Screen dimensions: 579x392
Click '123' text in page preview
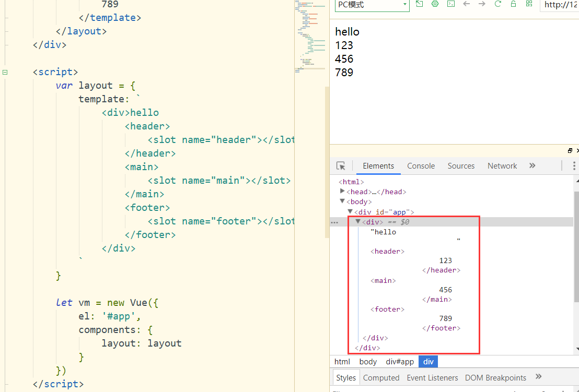344,45
